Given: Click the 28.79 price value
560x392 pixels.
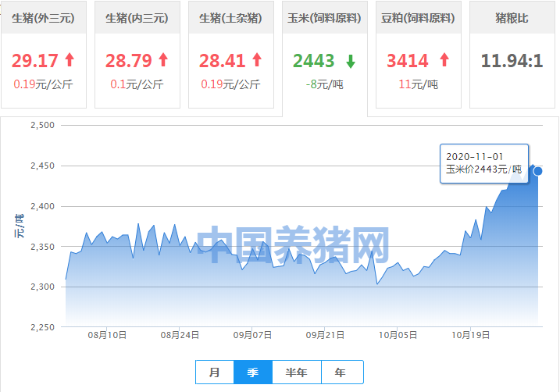Looking at the screenshot, I should [129, 61].
